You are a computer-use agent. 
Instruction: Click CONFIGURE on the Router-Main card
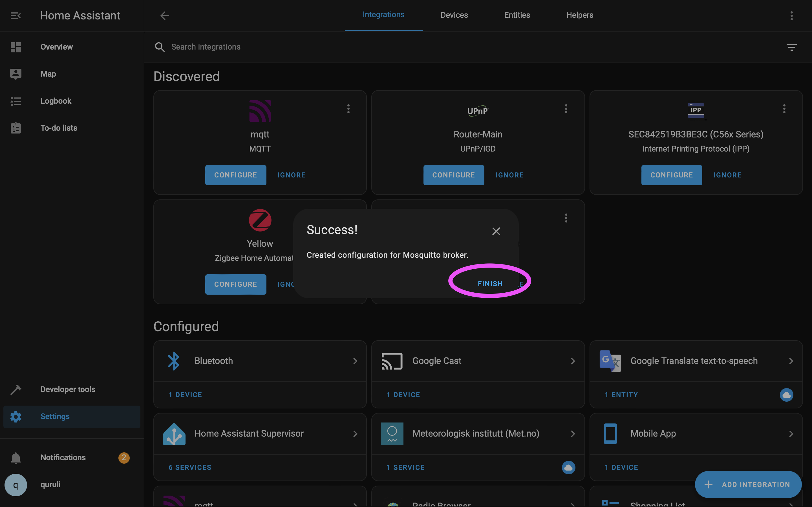pyautogui.click(x=453, y=175)
